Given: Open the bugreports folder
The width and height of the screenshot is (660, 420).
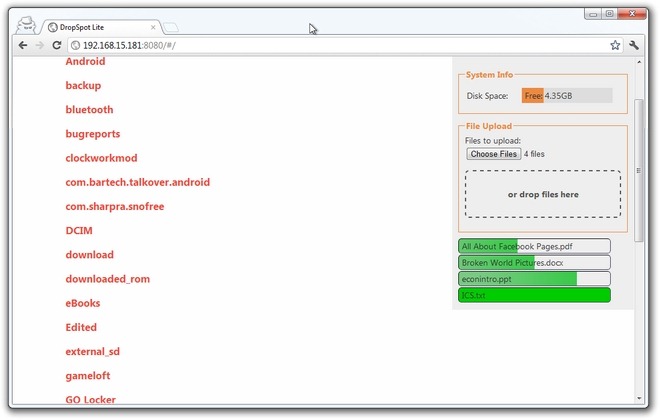Looking at the screenshot, I should (93, 134).
